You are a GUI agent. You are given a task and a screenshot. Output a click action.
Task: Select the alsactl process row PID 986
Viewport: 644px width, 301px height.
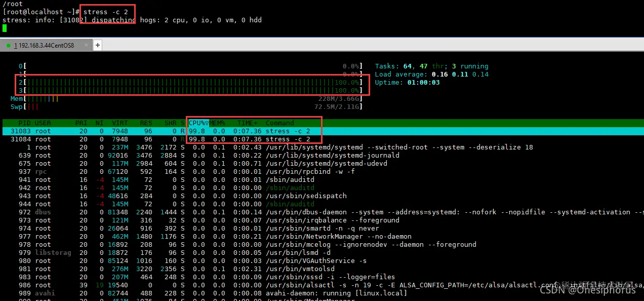coord(322,285)
